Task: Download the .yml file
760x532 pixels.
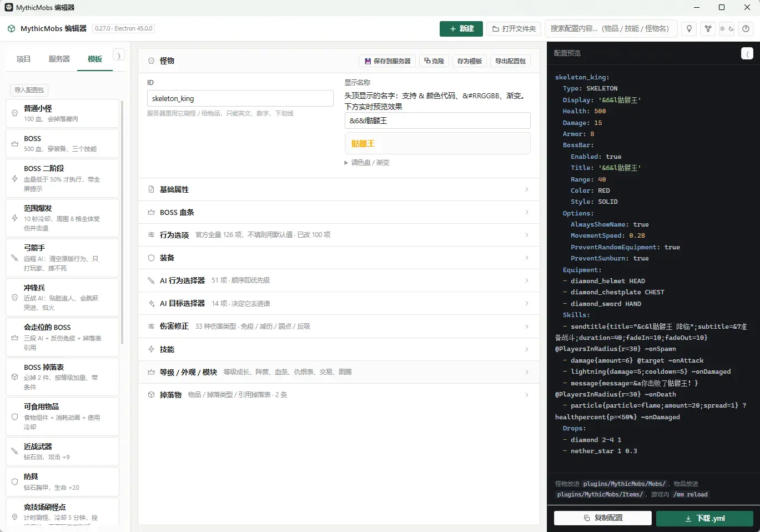Action: [704, 518]
